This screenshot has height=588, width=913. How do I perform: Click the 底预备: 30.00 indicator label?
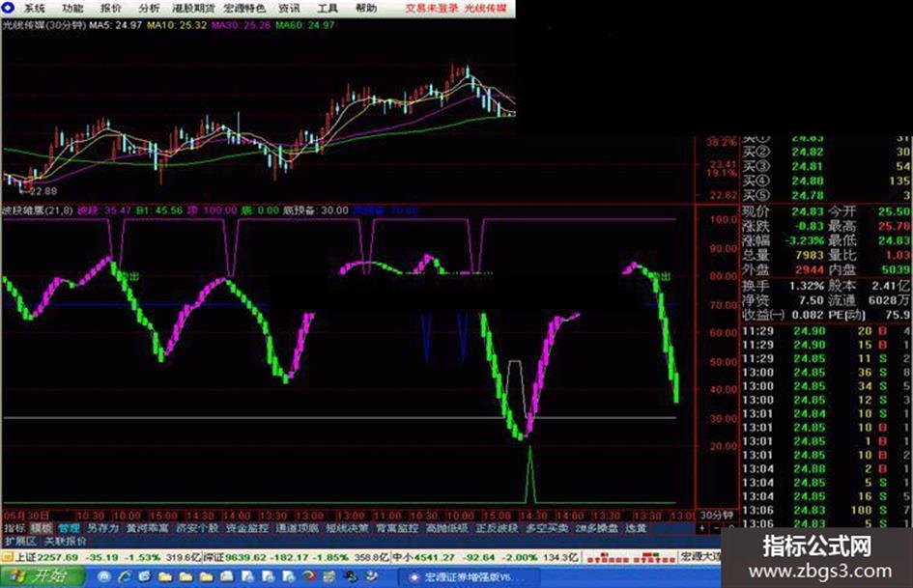coord(316,210)
